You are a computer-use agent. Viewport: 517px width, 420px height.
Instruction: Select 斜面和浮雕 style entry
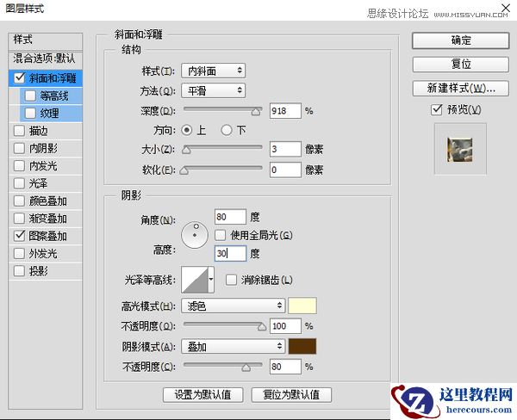pyautogui.click(x=53, y=78)
